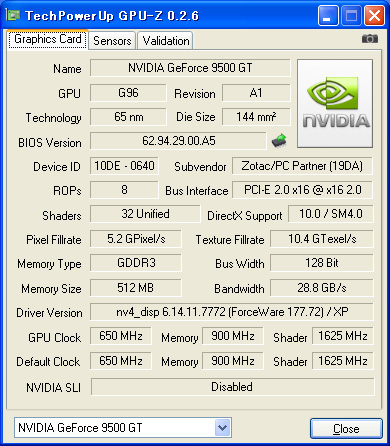Expand the GPU selection dropdown arrow
The width and height of the screenshot is (390, 446).
pos(222,427)
